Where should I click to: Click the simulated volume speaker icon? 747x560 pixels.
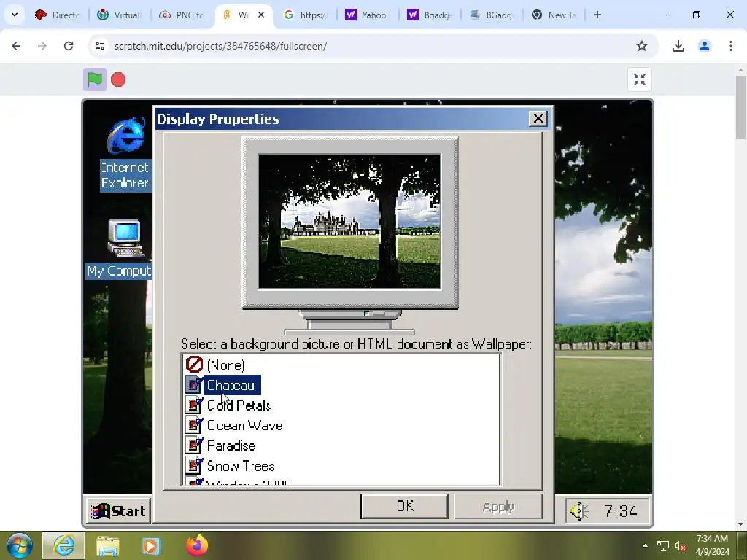(579, 511)
